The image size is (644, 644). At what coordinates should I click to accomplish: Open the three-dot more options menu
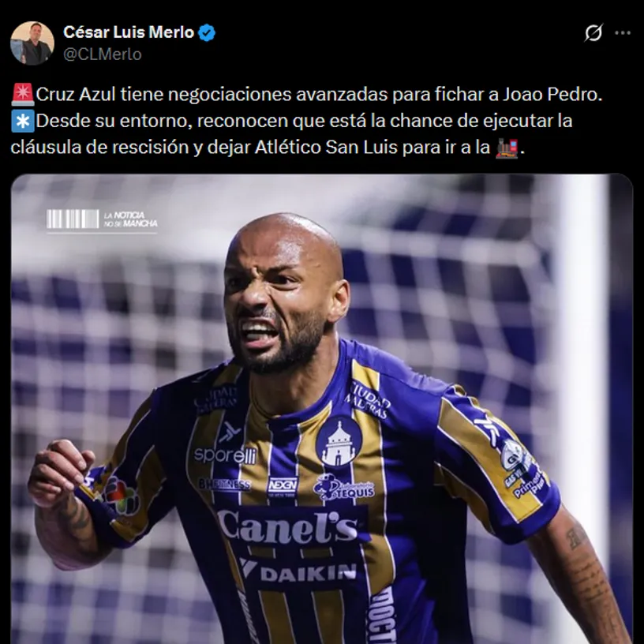point(622,33)
